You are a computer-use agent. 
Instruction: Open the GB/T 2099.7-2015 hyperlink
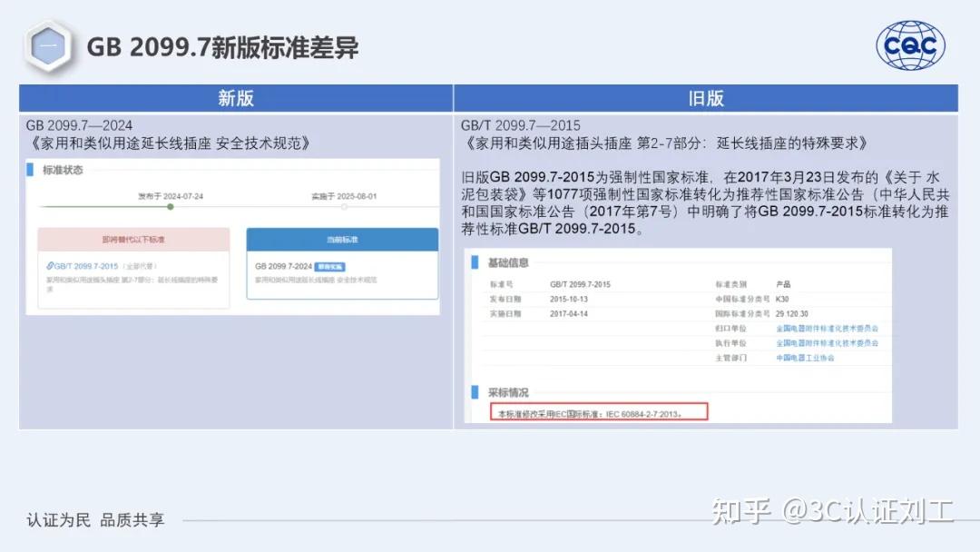click(84, 265)
